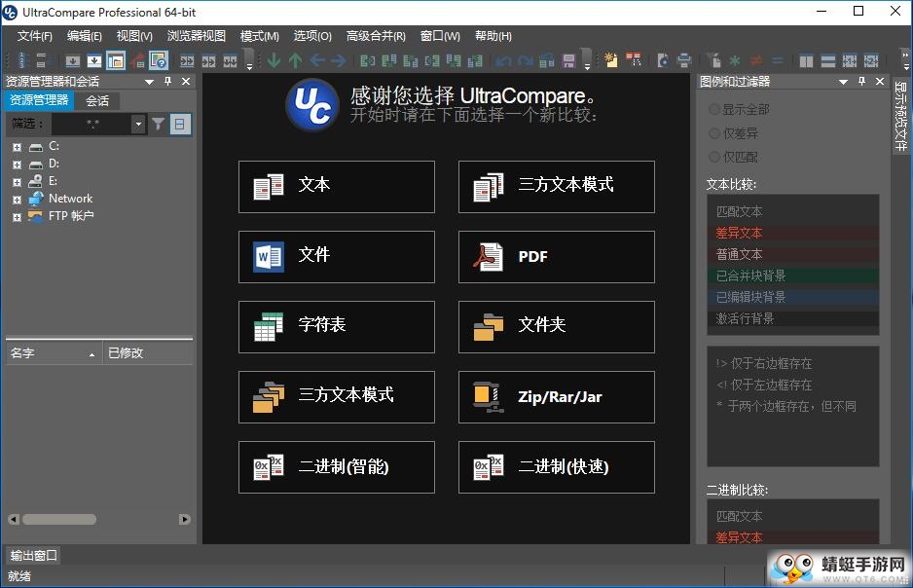Click the undo toolbar icon
This screenshot has width=913, height=588.
(x=504, y=60)
